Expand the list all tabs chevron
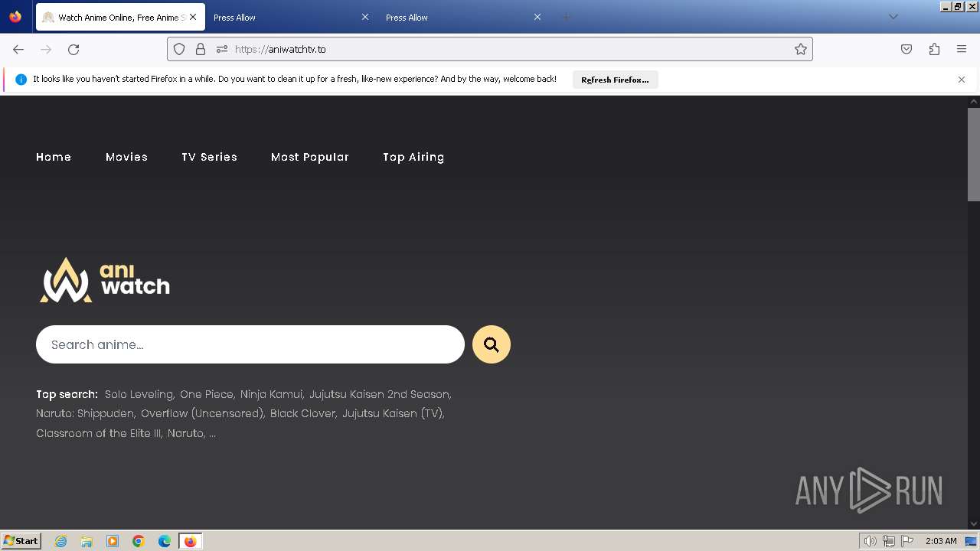980x551 pixels. click(x=893, y=17)
